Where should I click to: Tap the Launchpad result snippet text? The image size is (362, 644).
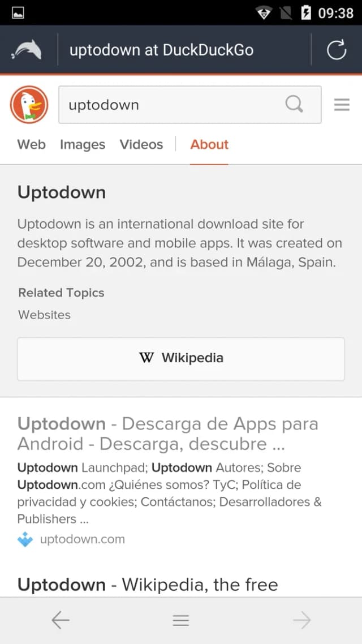click(x=169, y=493)
